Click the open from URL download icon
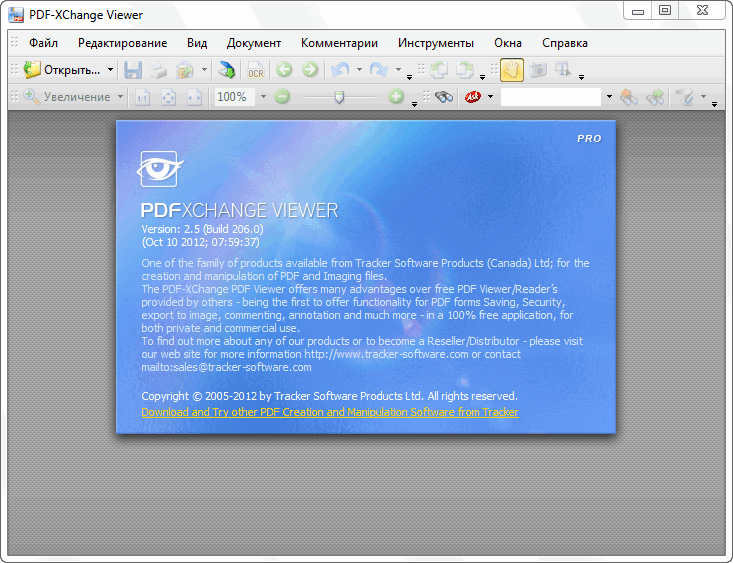The image size is (733, 563). [x=227, y=70]
